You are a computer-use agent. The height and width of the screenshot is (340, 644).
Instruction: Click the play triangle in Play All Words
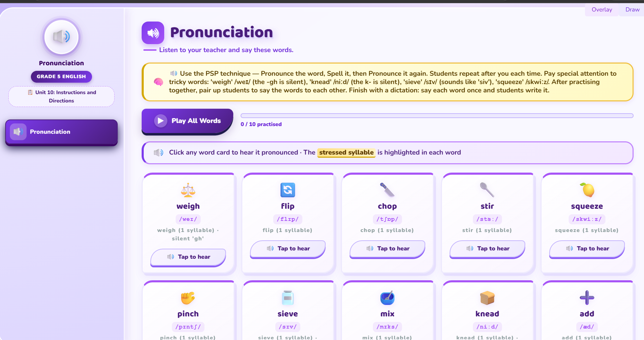[x=160, y=121]
